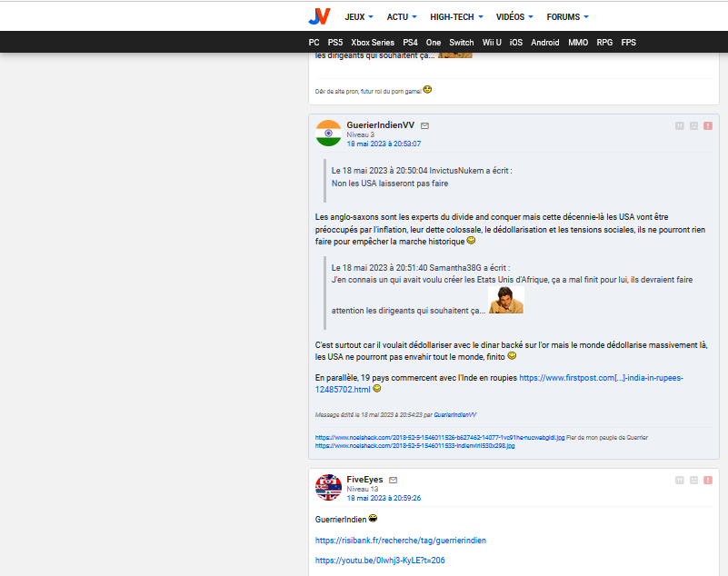The image size is (728, 576).
Task: Click the sunglasses smiley after GuerrierIndien
Action: tap(373, 519)
